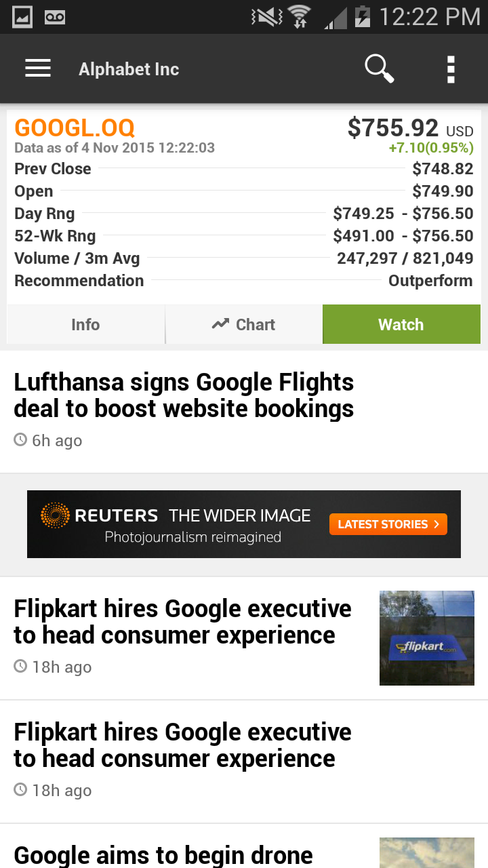Open Google aims to begin drone article

[x=163, y=854]
